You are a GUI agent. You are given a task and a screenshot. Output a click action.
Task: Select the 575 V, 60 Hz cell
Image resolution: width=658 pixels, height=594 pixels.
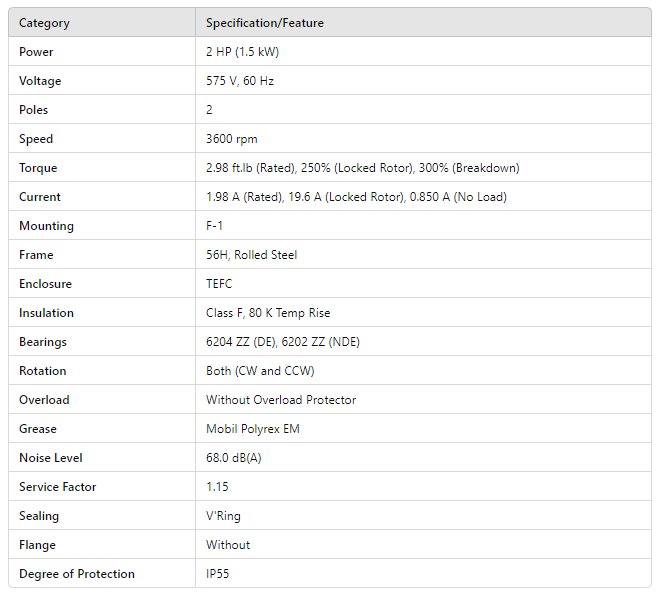240,81
